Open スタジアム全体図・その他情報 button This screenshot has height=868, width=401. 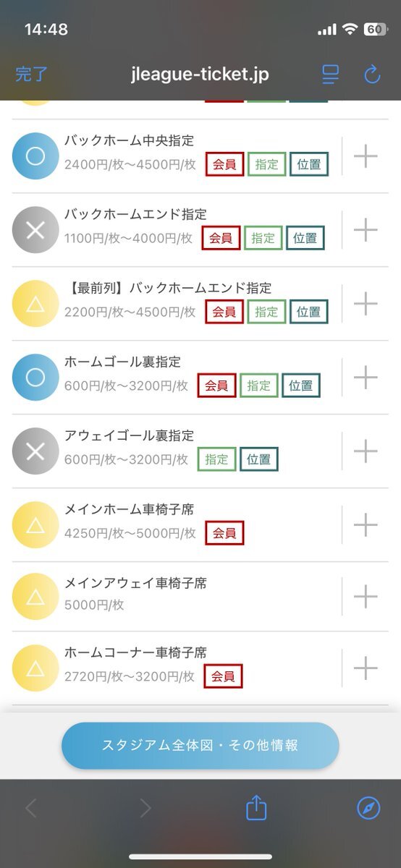coord(200,746)
